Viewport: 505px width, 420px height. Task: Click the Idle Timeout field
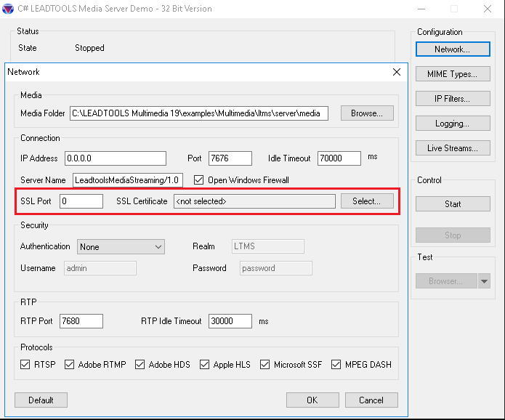click(339, 158)
